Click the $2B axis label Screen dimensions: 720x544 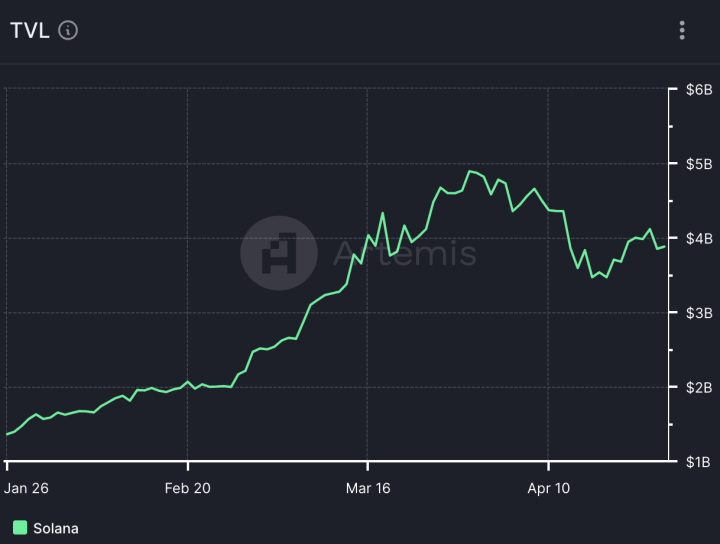699,387
